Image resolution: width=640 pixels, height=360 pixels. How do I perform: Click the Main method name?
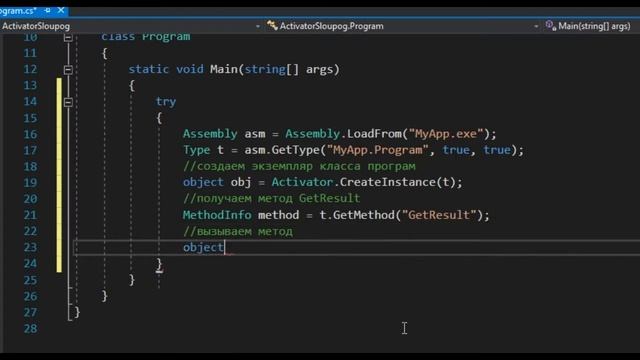(x=224, y=69)
